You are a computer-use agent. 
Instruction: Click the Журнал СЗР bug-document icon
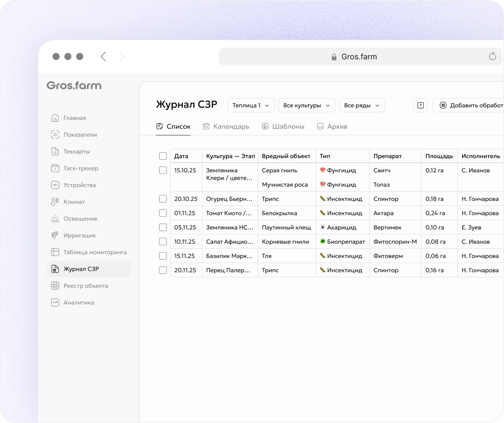point(55,269)
